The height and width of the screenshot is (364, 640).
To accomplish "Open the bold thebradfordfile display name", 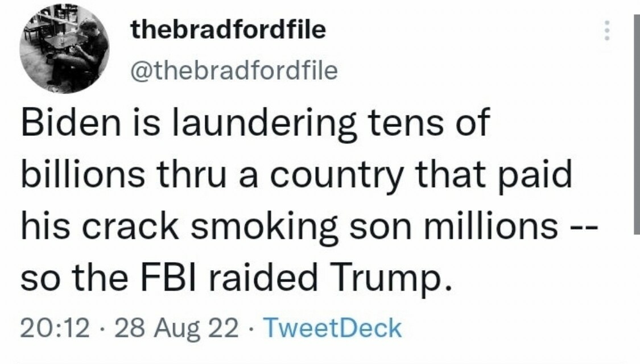I will point(228,30).
